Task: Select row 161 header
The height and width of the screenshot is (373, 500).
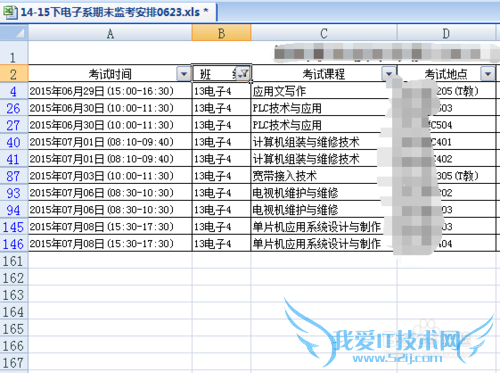Action: [x=14, y=261]
